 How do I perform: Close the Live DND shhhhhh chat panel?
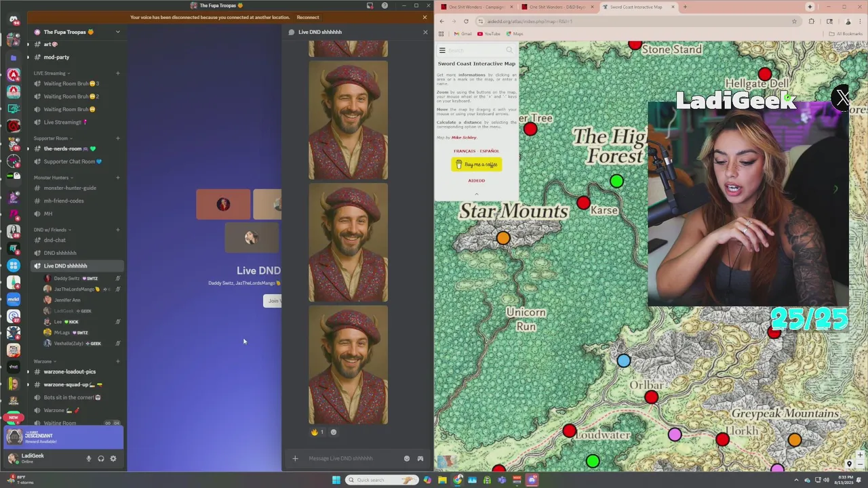(x=425, y=32)
